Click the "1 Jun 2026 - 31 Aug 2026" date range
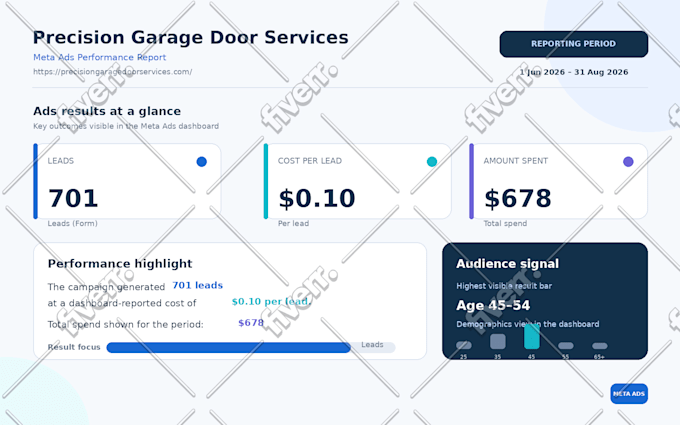The width and height of the screenshot is (680, 425). click(x=574, y=72)
